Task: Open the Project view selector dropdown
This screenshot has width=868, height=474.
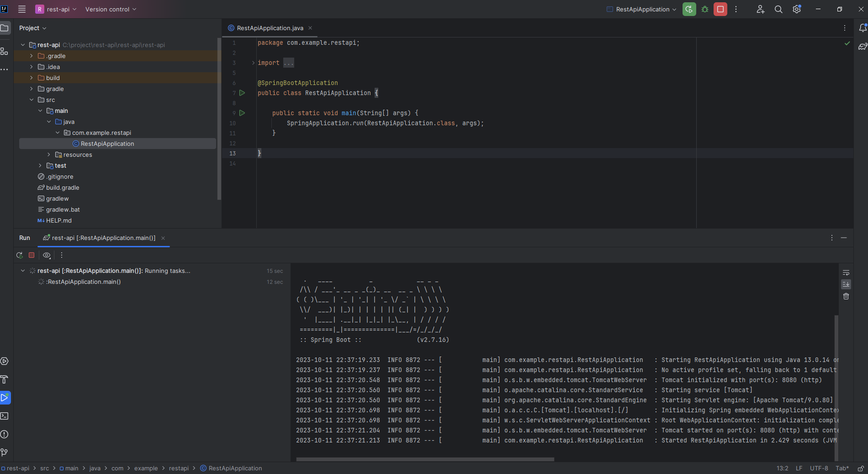Action: [33, 28]
